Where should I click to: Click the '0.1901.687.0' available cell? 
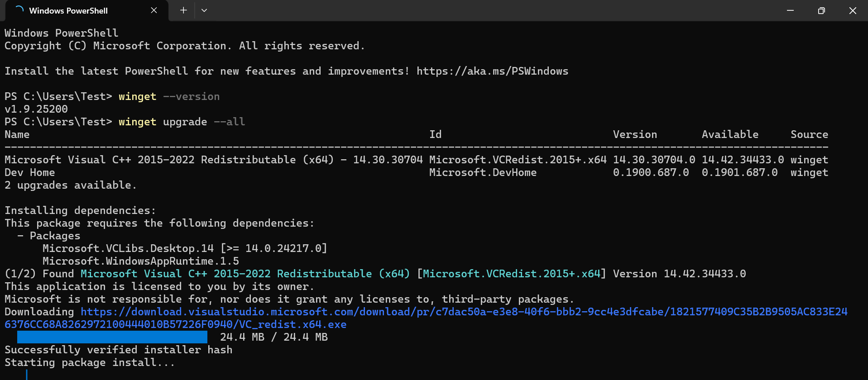coord(739,172)
